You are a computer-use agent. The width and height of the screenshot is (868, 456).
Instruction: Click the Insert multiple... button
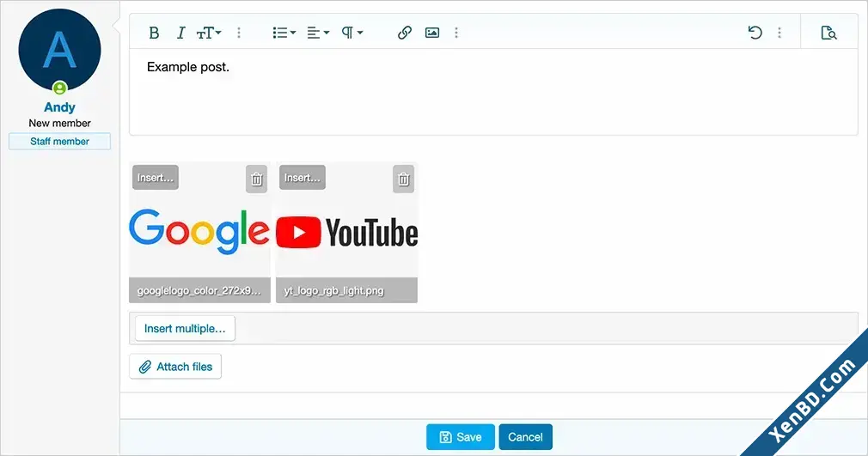[x=185, y=329]
